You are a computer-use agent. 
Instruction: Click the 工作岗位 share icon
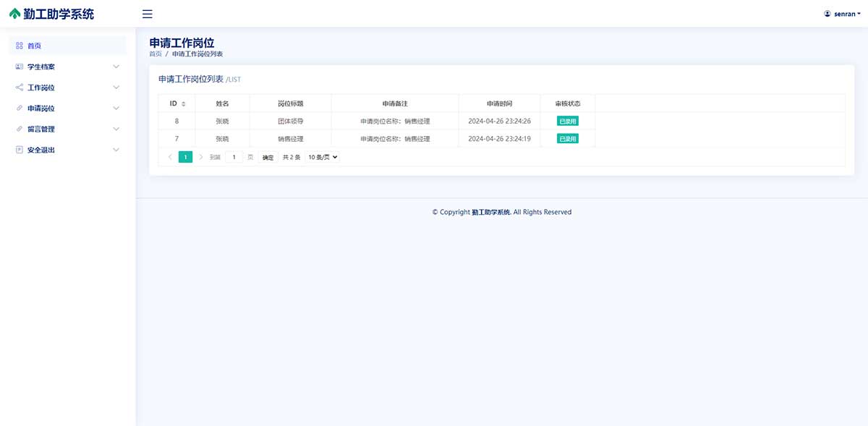tap(20, 88)
